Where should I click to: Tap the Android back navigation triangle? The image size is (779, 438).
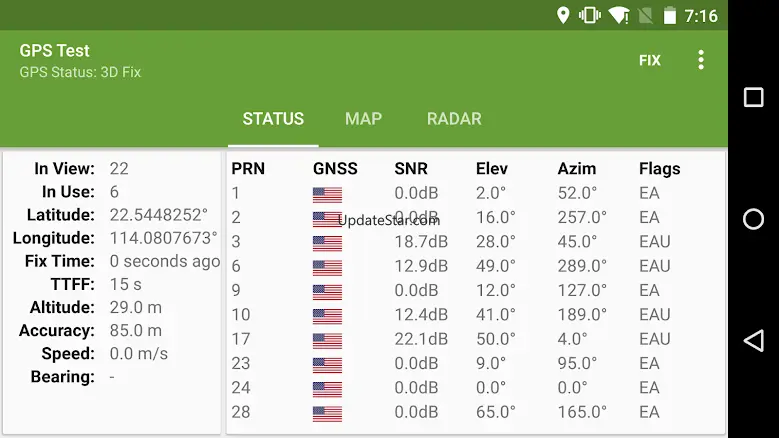click(753, 340)
